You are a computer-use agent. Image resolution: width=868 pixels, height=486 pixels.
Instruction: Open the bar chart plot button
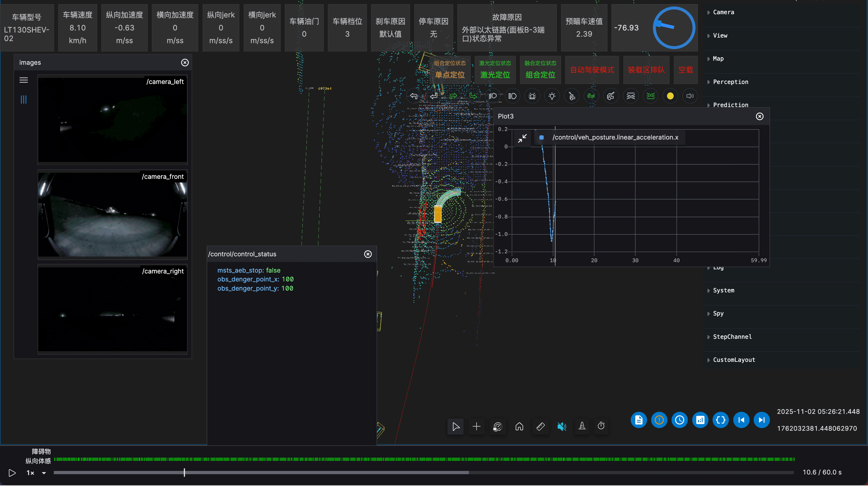700,420
